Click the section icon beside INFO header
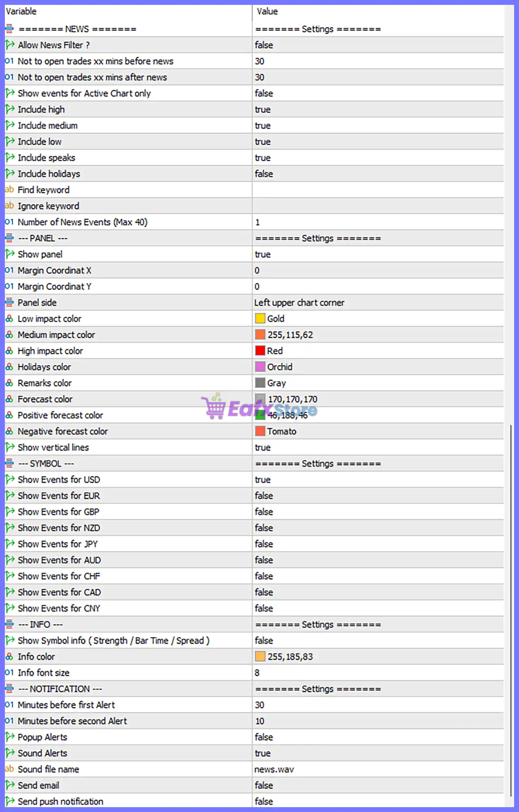Image resolution: width=519 pixels, height=812 pixels. (9, 624)
